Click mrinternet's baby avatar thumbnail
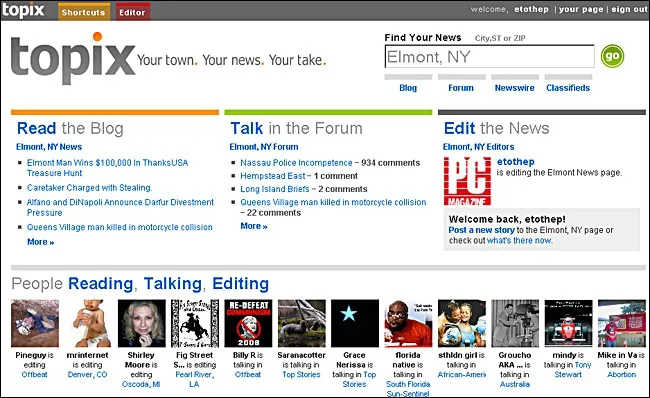The width and height of the screenshot is (650, 398). point(88,323)
